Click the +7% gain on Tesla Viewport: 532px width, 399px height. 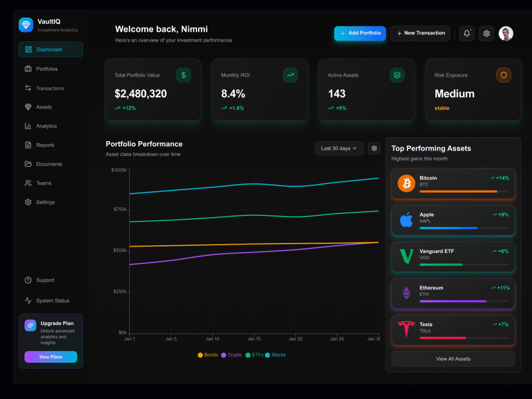pyautogui.click(x=501, y=325)
